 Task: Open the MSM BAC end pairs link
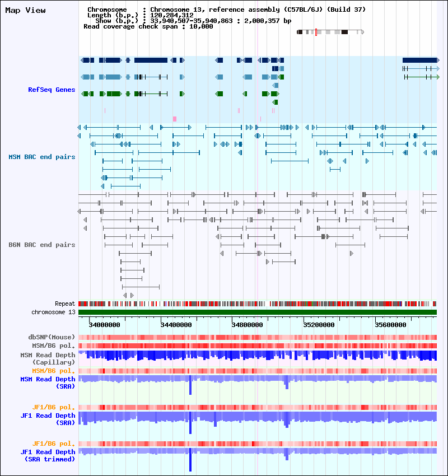[42, 157]
